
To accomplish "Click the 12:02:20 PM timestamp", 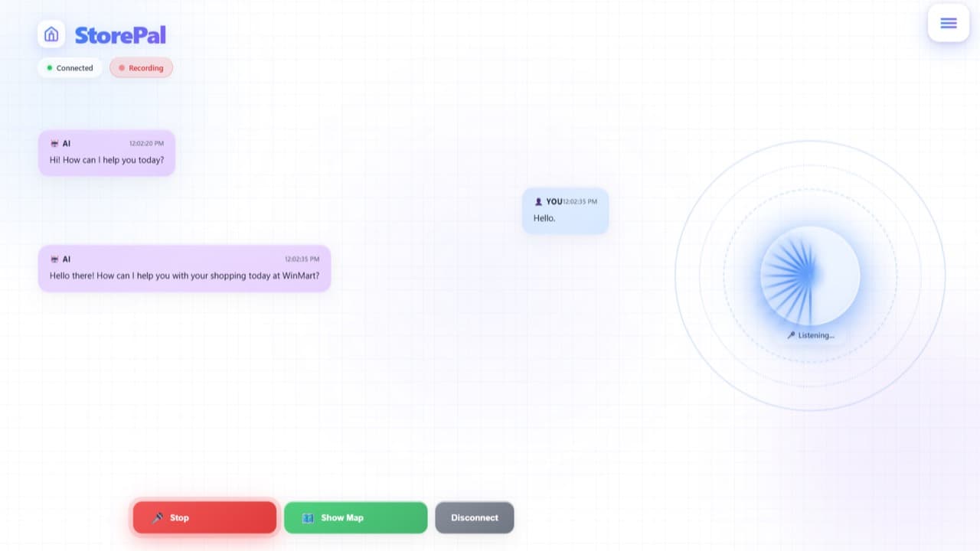I will (146, 144).
